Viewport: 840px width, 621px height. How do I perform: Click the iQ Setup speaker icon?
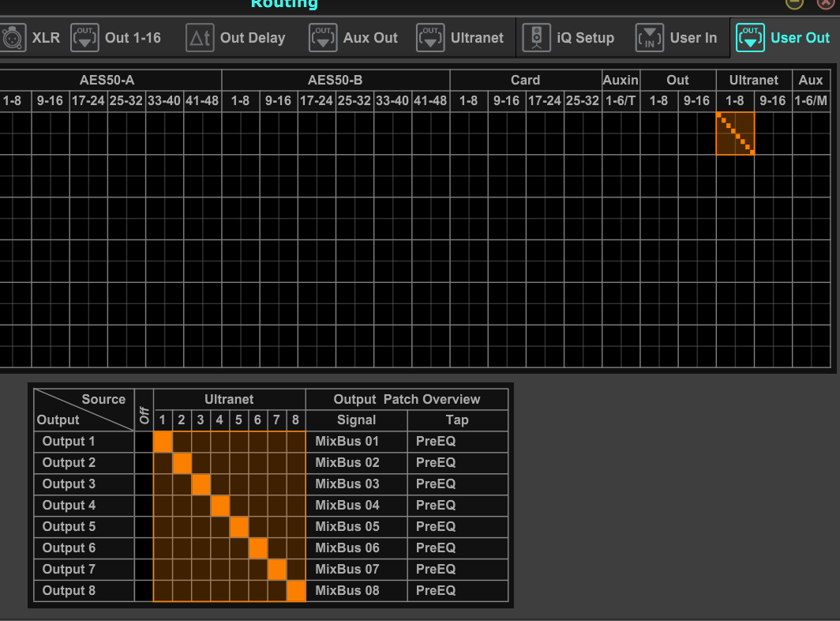[x=536, y=38]
